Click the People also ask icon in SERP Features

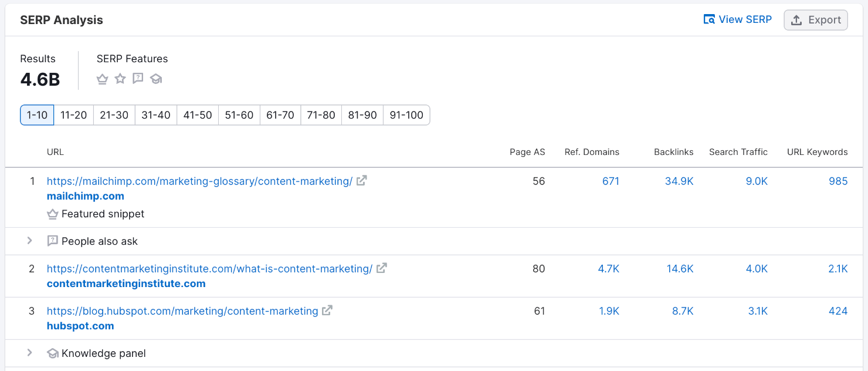pyautogui.click(x=138, y=79)
